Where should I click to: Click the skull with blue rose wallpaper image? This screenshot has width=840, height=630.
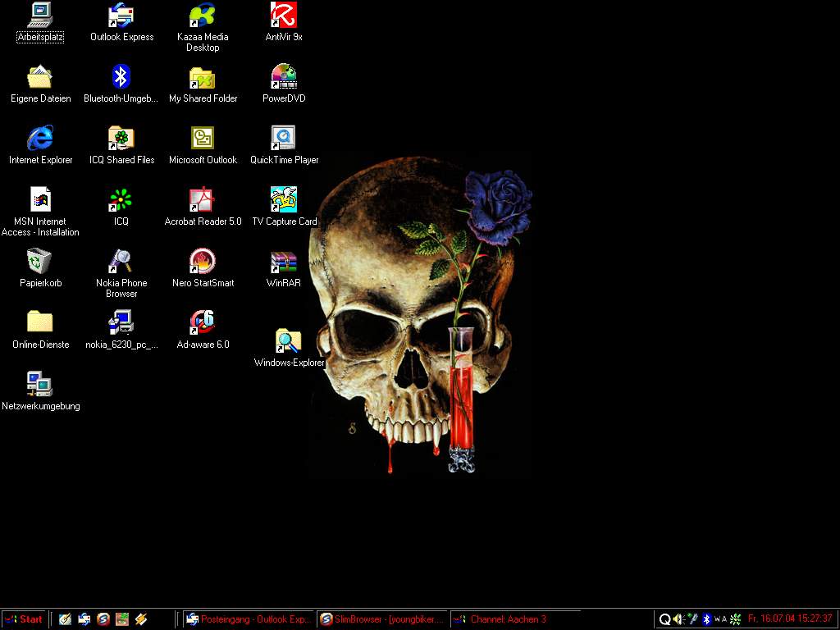(x=421, y=315)
